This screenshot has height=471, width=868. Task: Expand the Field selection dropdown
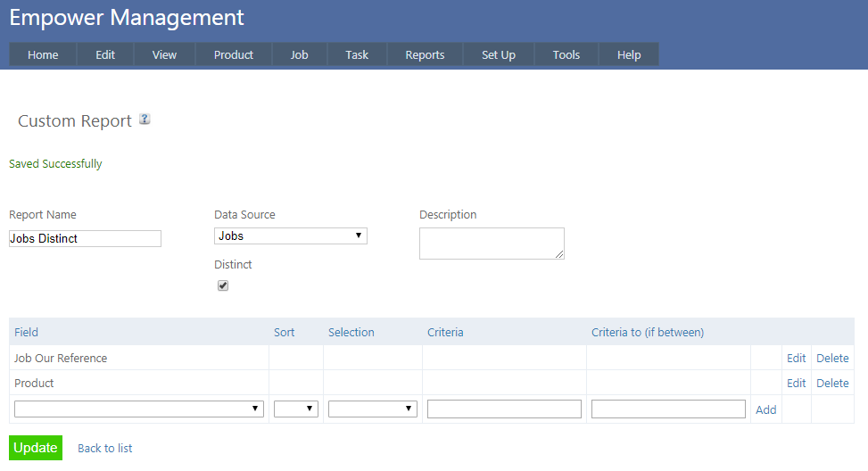click(x=139, y=409)
